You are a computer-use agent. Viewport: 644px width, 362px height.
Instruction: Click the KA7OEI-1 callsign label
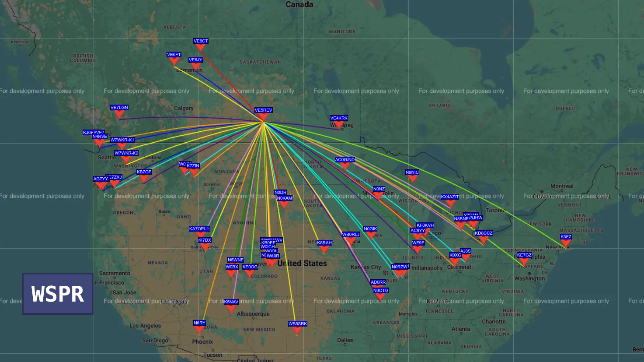199,229
